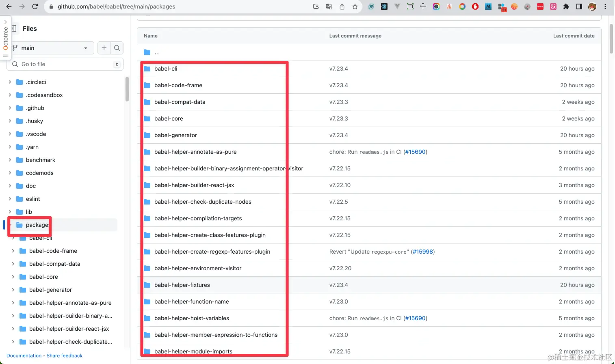The image size is (615, 364).
Task: Open babel-helper-environment-visitor folder
Action: [x=198, y=268]
